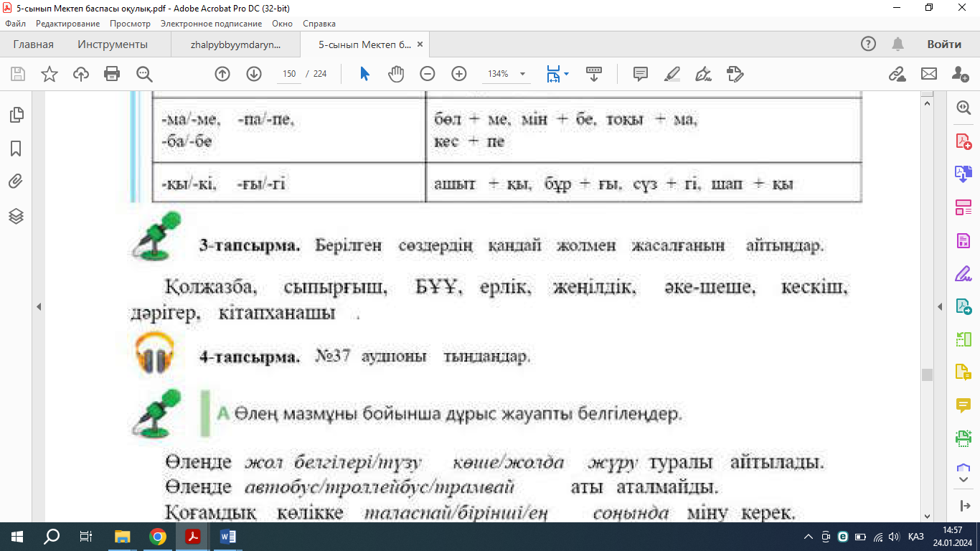Open the Combine Files tool
980x551 pixels.
pos(963,174)
